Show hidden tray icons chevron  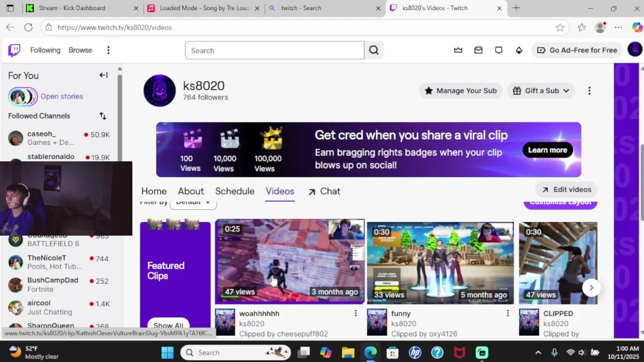[x=538, y=352]
